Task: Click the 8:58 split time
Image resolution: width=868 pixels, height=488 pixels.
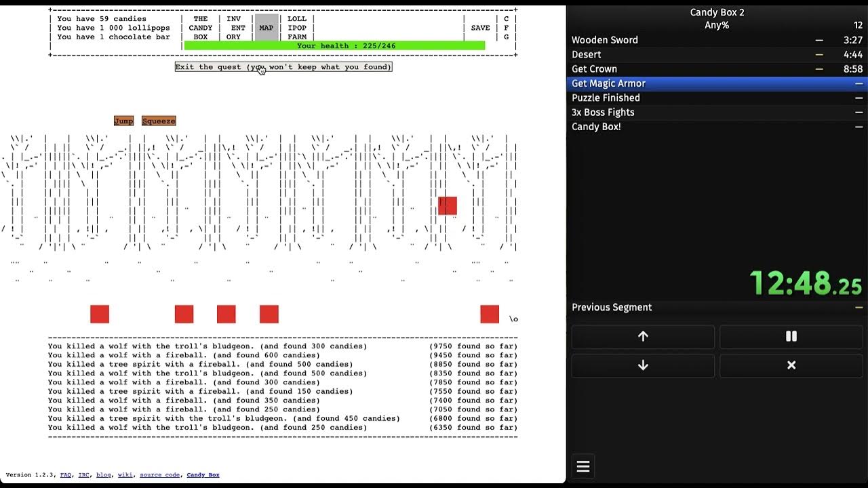Action: [x=853, y=69]
